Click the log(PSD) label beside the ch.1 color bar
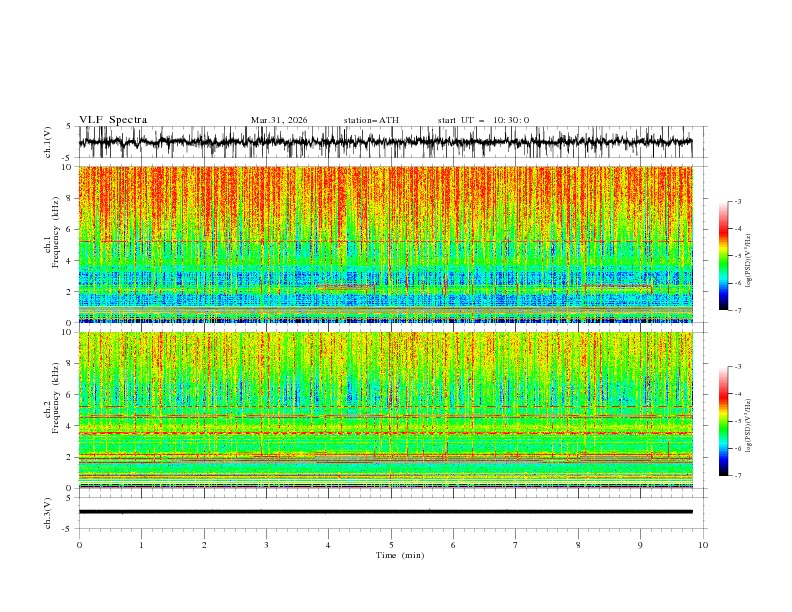 (749, 261)
